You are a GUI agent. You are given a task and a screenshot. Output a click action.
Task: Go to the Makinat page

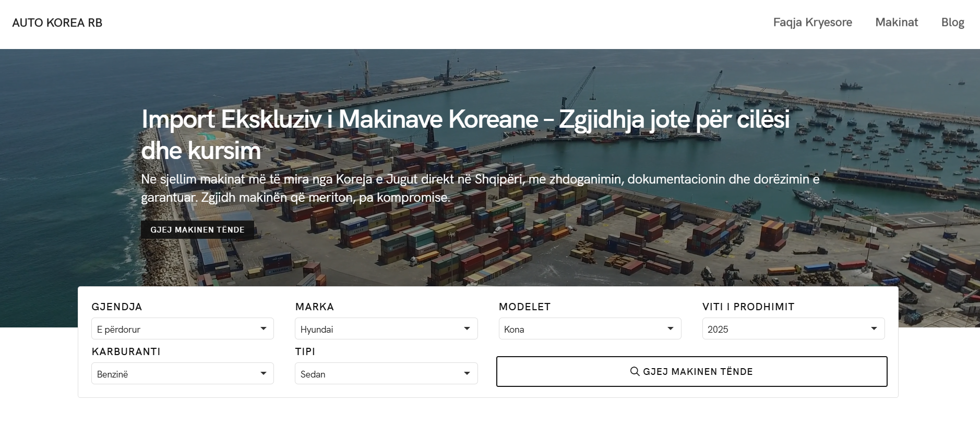click(x=897, y=22)
